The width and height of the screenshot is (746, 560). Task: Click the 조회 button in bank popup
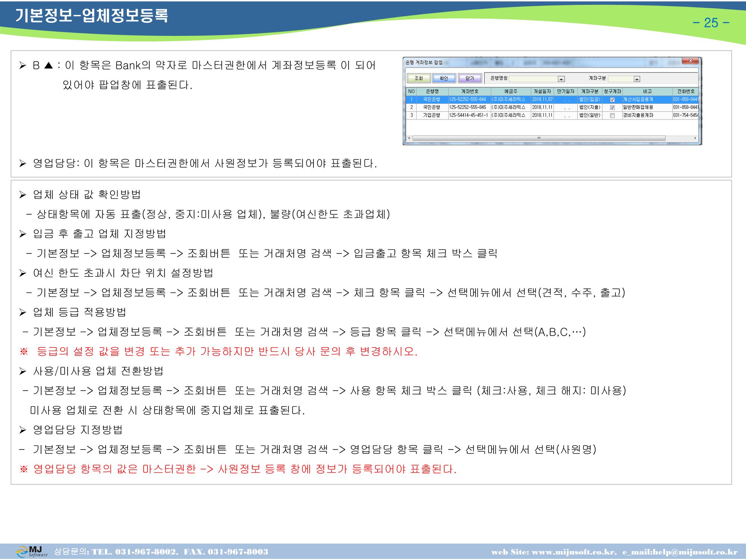(418, 78)
